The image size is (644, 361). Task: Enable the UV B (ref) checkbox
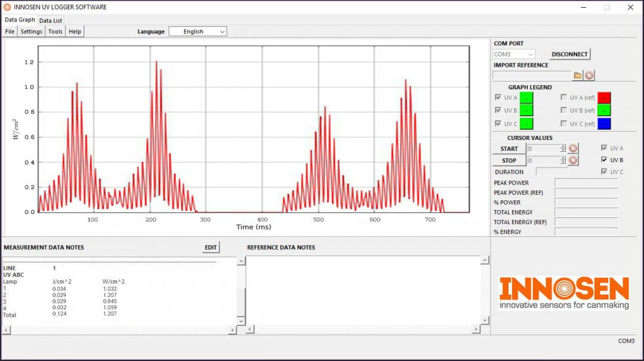(x=563, y=110)
